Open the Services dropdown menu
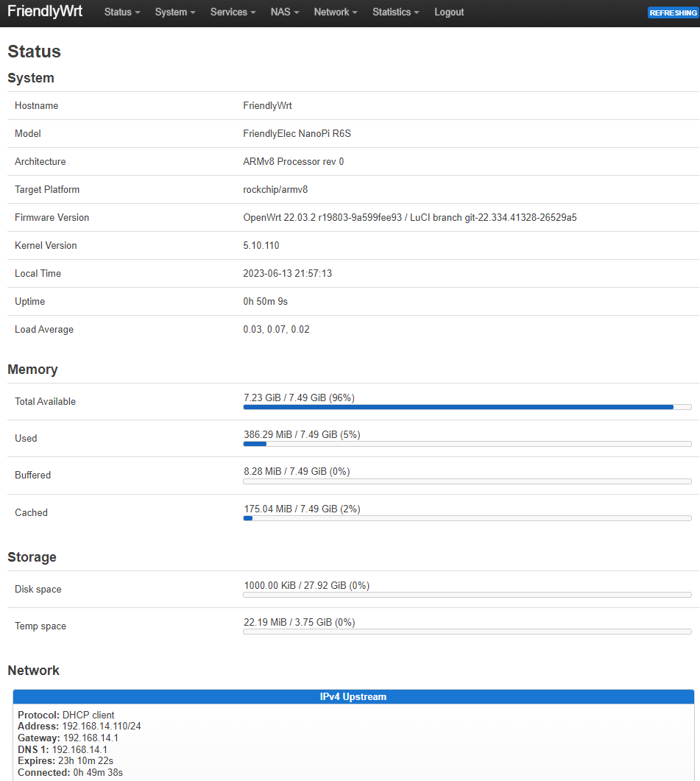The height and width of the screenshot is (781, 700). click(233, 13)
